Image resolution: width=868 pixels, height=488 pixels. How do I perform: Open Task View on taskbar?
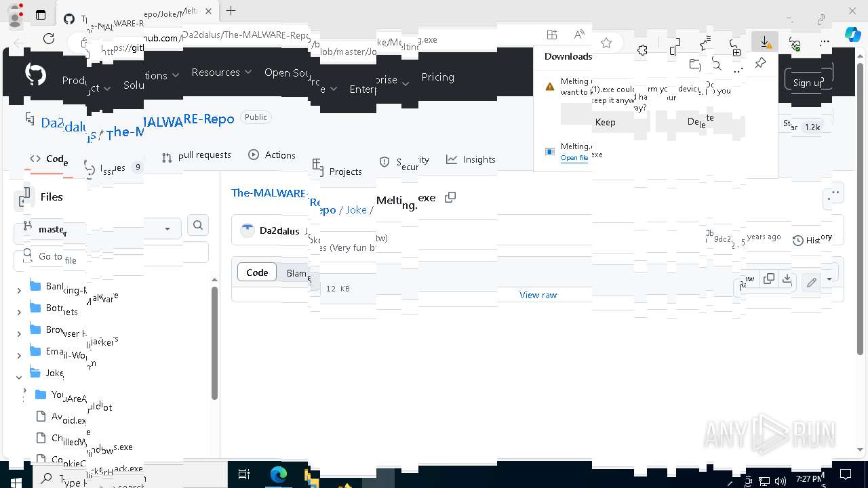click(244, 474)
